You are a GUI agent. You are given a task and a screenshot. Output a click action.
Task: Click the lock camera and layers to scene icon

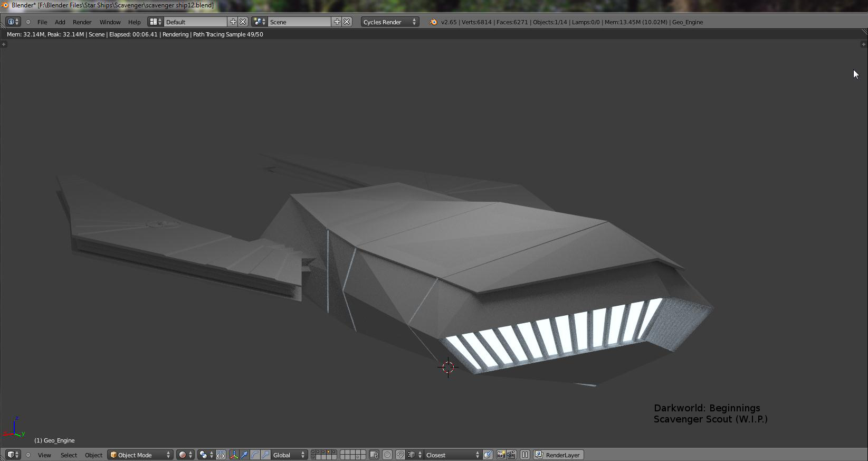pos(374,455)
